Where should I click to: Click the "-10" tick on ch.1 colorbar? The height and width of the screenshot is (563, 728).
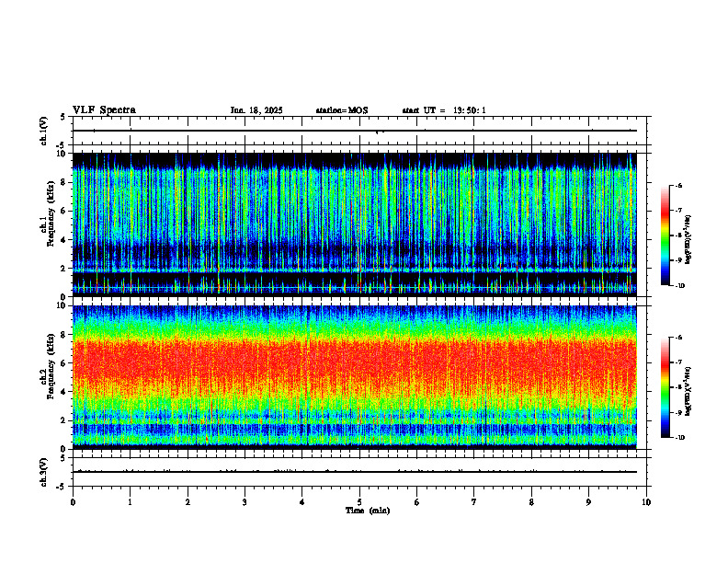click(679, 286)
